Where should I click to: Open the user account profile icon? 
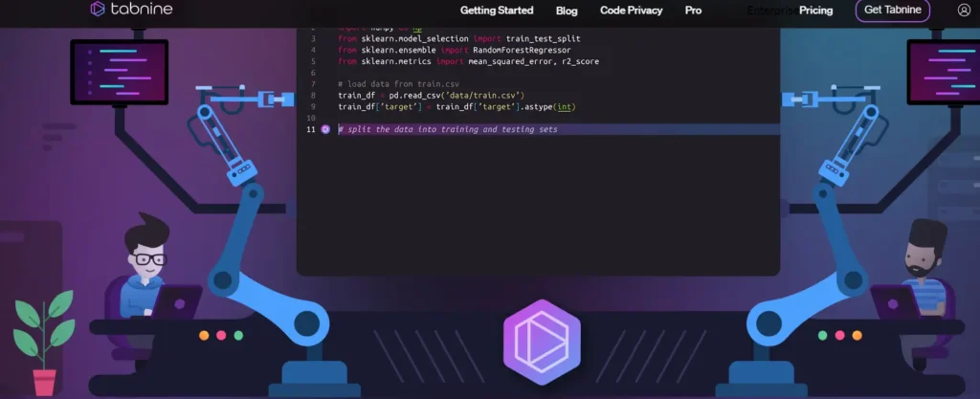coord(964,10)
